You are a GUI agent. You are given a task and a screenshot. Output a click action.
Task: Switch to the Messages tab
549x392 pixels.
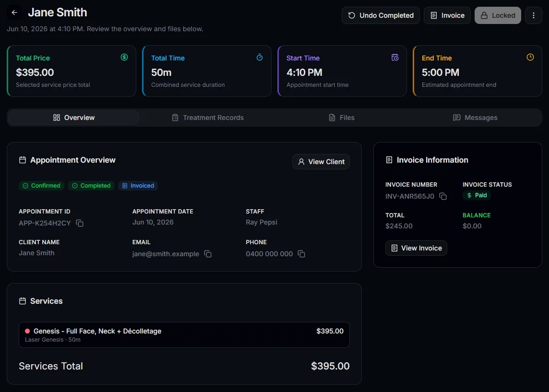[475, 118]
